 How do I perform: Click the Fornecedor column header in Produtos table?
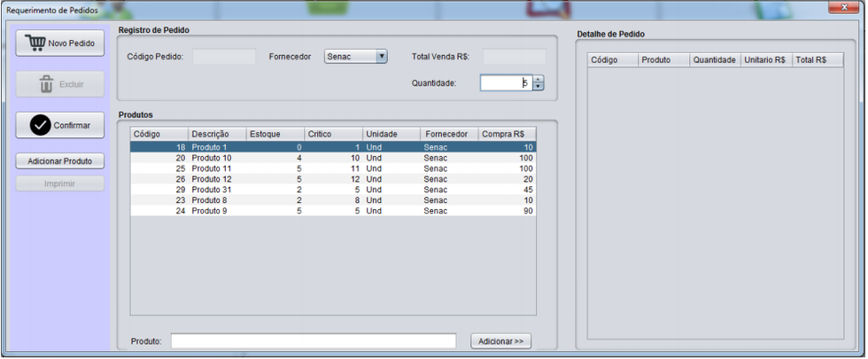tap(449, 134)
